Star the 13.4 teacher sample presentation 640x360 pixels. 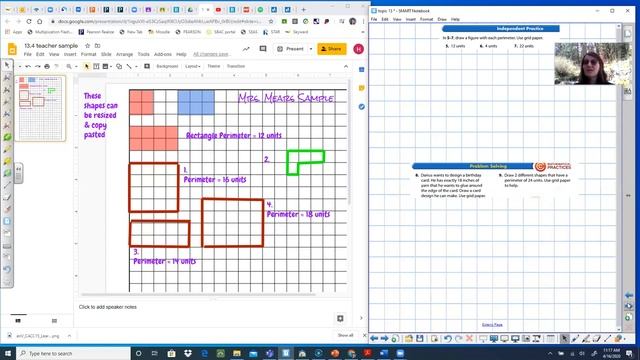pyautogui.click(x=87, y=46)
